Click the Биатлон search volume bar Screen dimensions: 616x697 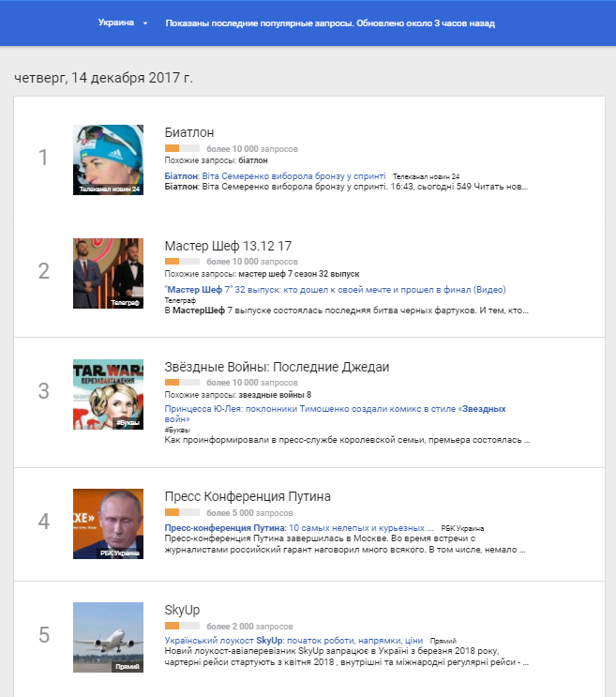coord(182,148)
